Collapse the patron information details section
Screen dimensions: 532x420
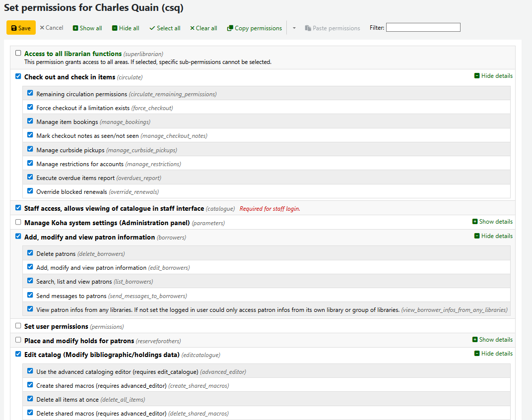point(493,236)
